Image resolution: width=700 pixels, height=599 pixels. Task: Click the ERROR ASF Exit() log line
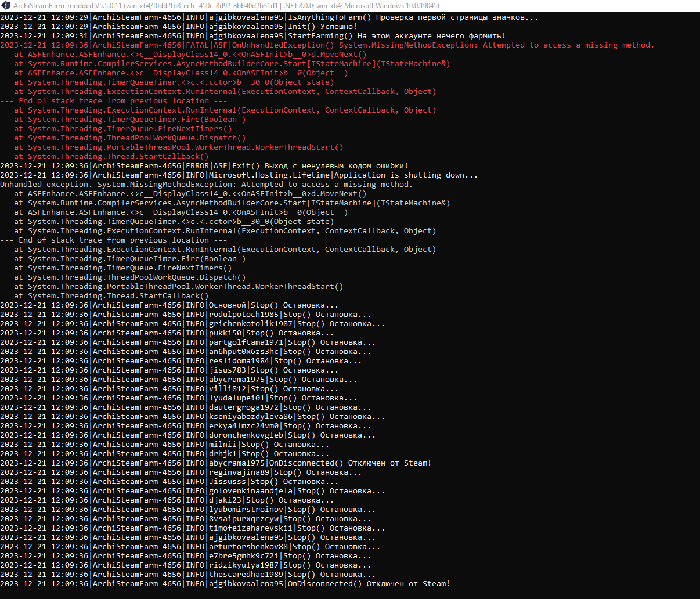tap(204, 166)
